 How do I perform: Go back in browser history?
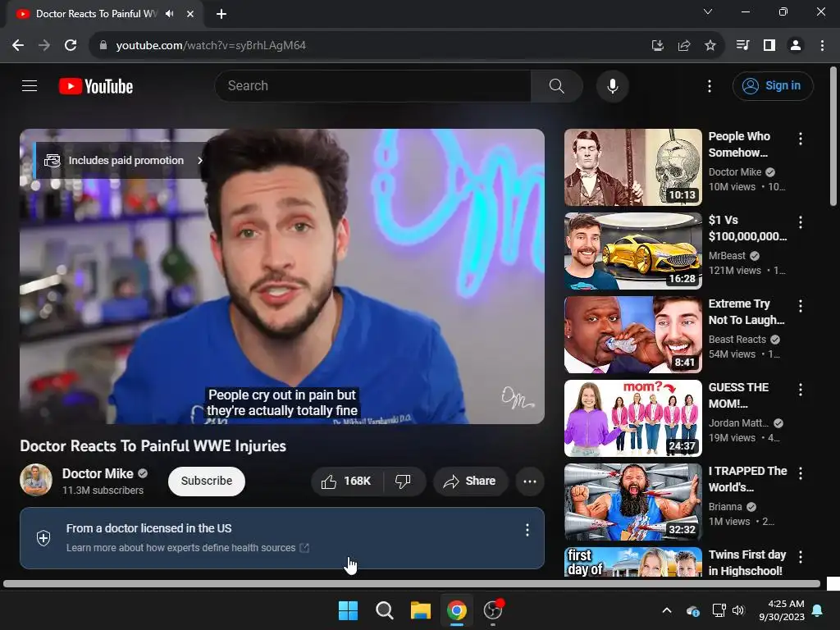(x=18, y=46)
